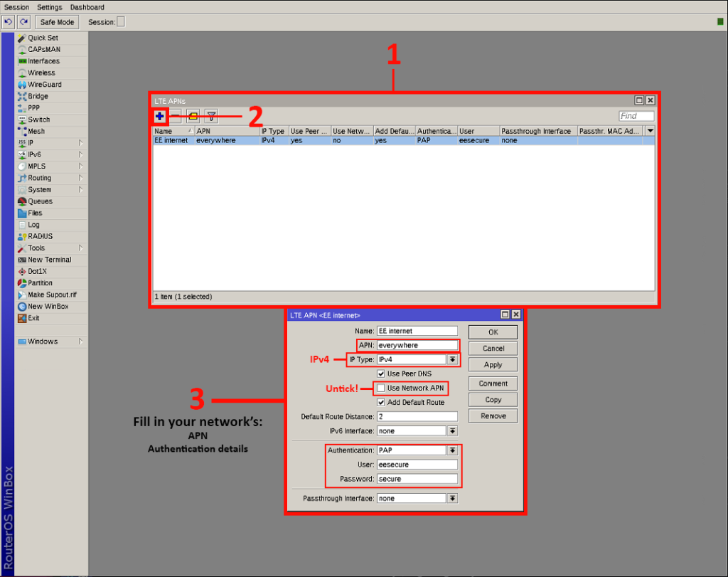Enable Safe Mode
Viewport: 728px width, 577px height.
tap(56, 21)
